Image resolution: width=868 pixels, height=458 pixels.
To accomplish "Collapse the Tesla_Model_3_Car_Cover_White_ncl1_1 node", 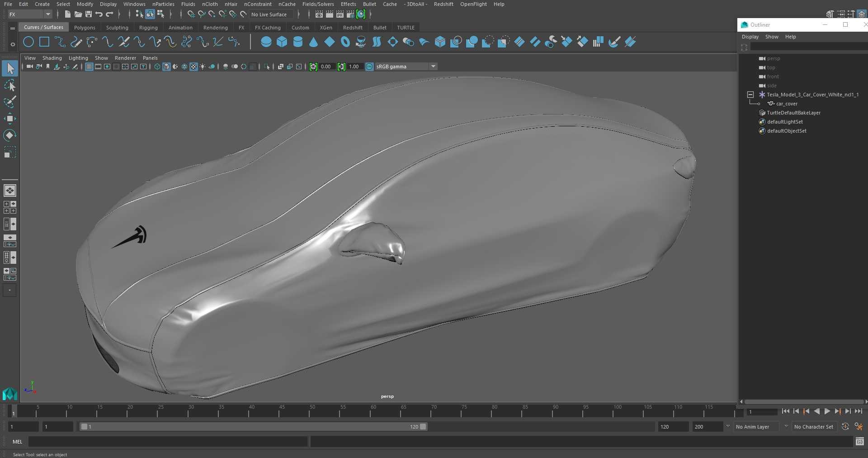I will point(750,95).
